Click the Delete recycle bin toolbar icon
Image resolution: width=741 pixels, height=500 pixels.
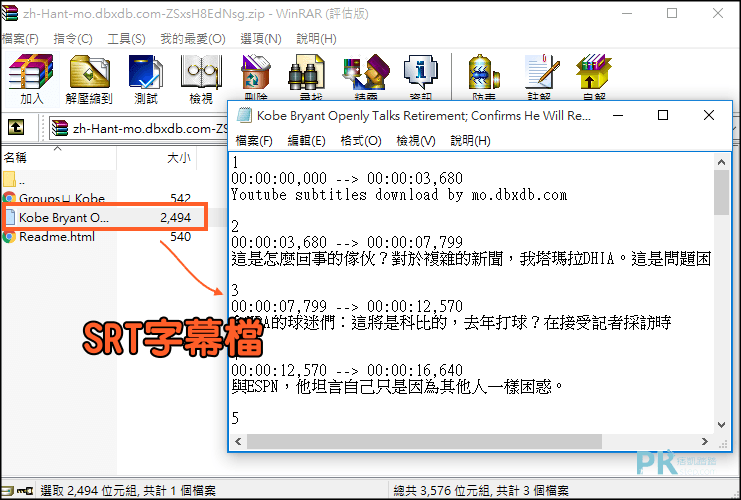[x=256, y=72]
